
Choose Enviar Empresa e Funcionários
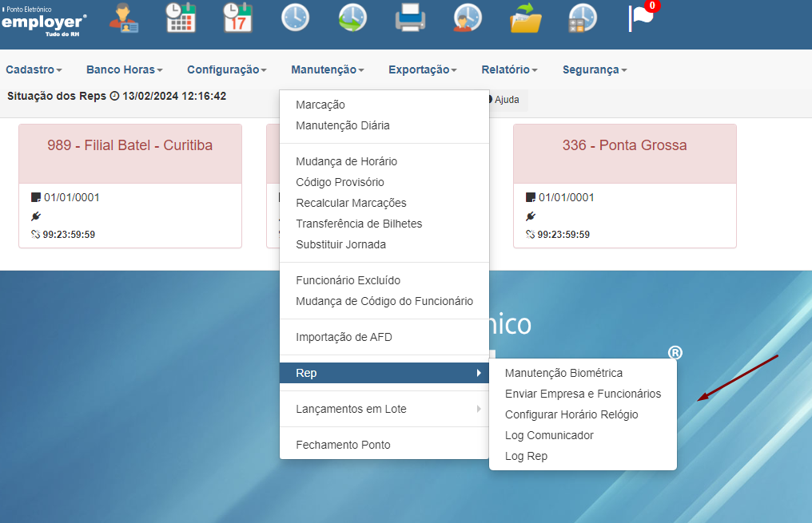(583, 394)
